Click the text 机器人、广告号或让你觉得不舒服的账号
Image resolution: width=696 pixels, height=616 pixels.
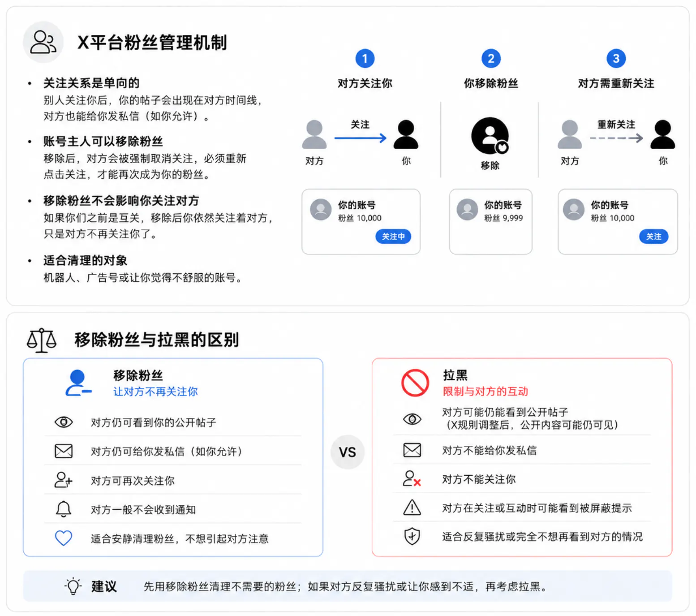[143, 278]
